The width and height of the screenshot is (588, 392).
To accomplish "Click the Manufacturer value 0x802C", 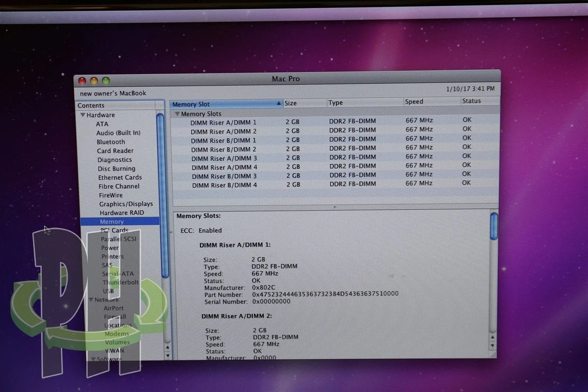I will pos(265,287).
